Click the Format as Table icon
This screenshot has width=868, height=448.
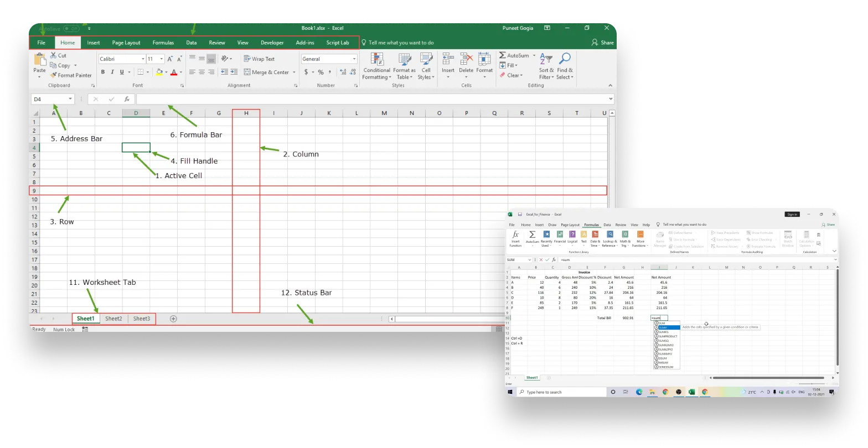pos(405,59)
